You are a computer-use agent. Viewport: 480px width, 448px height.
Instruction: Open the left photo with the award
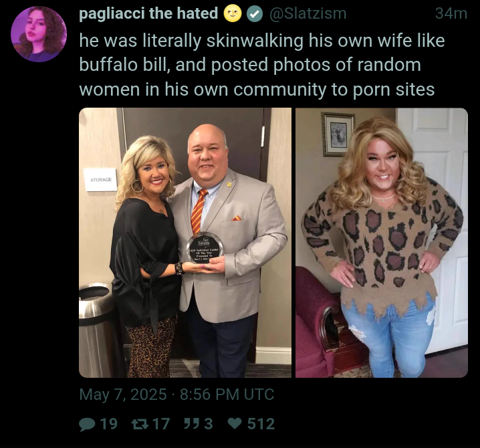pyautogui.click(x=185, y=243)
